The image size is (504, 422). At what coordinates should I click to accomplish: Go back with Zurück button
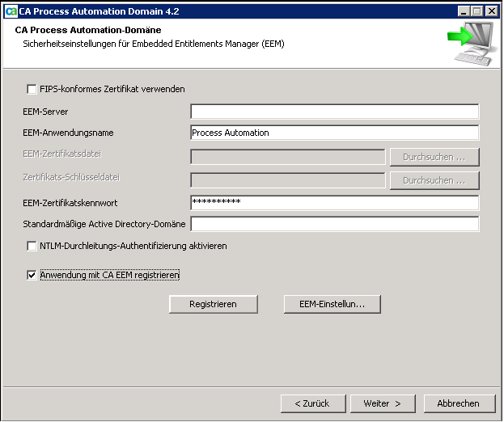click(x=313, y=403)
